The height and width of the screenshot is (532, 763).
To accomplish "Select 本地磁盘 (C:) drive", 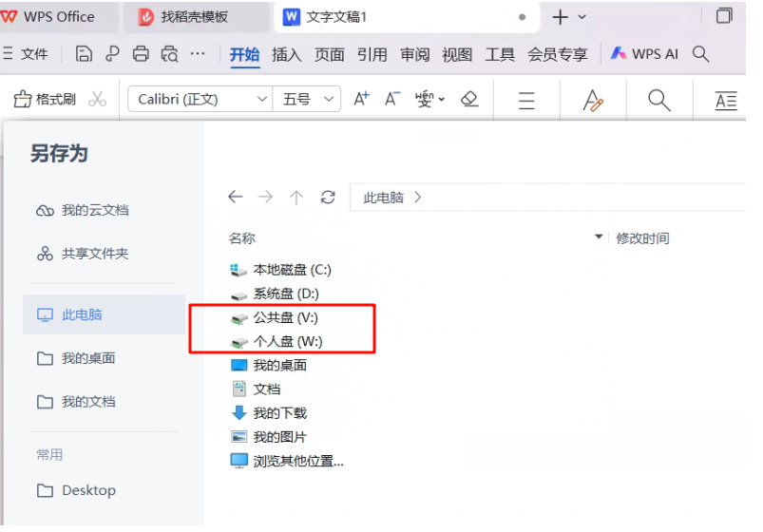I will 280,270.
